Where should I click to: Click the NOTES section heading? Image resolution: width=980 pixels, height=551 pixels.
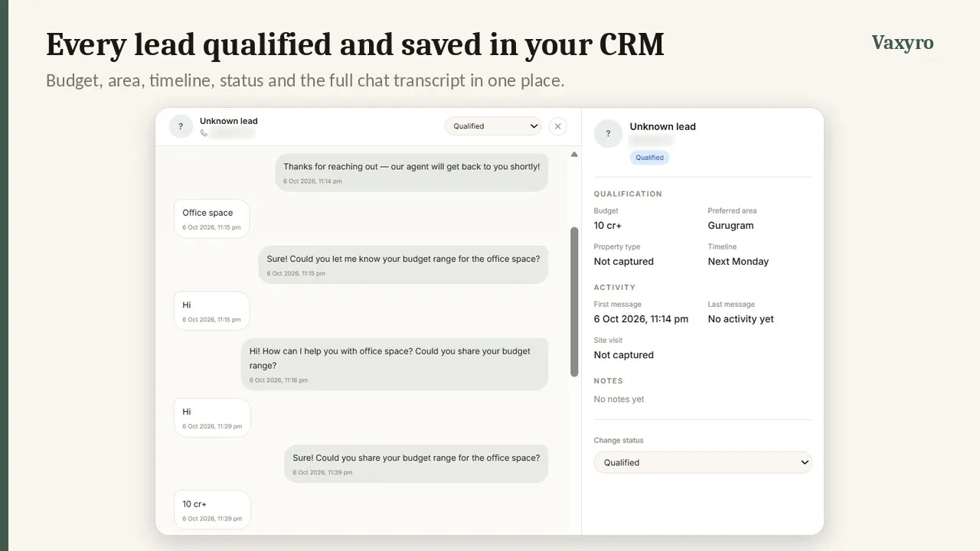(609, 381)
